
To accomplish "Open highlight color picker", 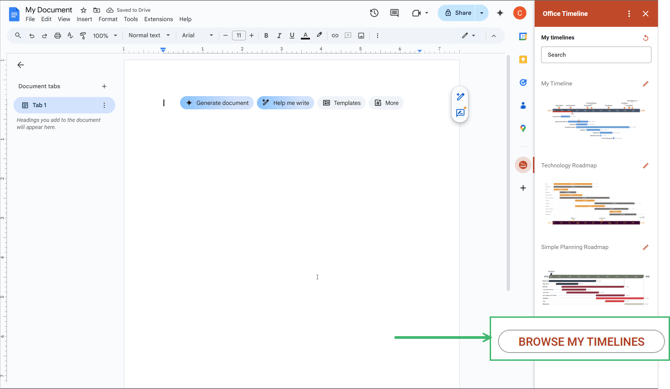I will pos(319,35).
